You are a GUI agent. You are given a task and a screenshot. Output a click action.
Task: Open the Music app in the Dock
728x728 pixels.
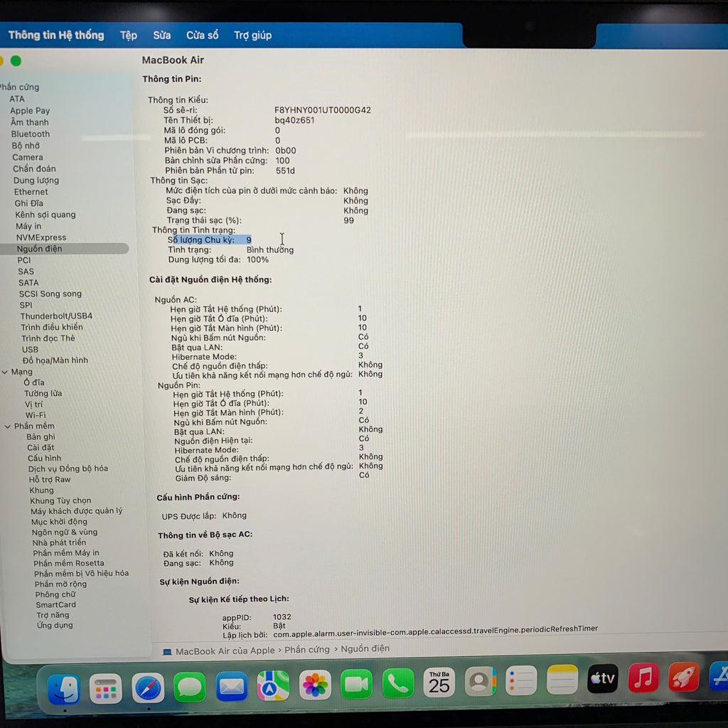tap(643, 678)
